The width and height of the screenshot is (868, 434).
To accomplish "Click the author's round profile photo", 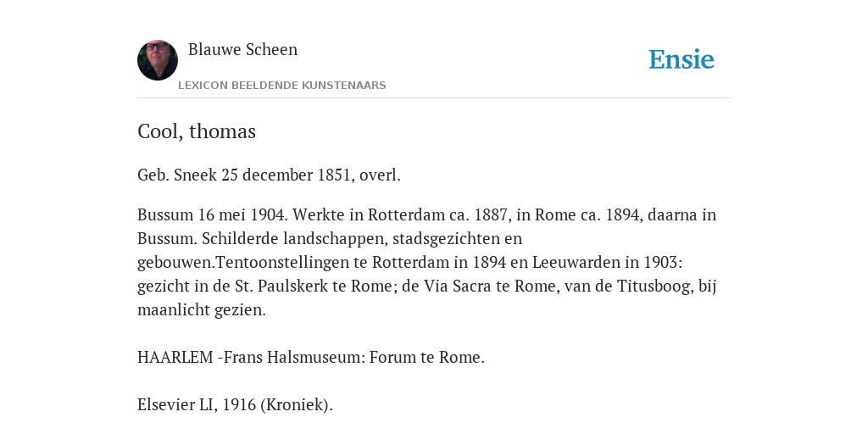I will [158, 60].
